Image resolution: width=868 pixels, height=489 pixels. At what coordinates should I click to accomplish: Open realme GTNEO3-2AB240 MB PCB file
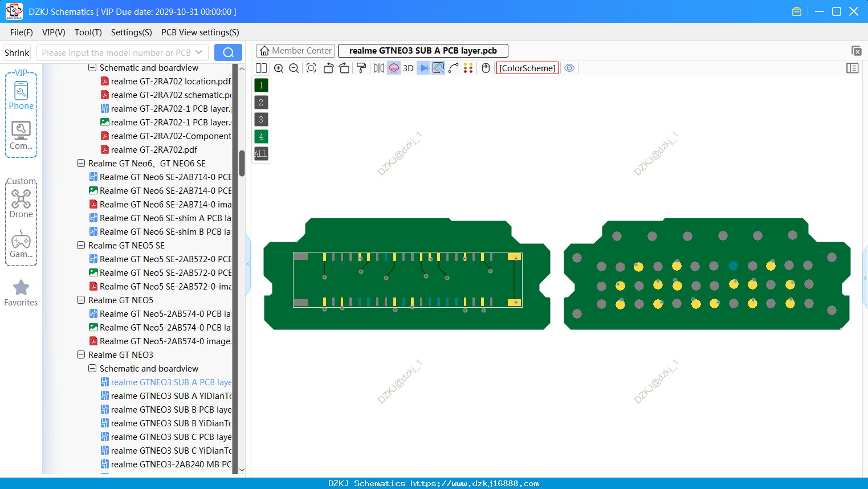tap(166, 464)
